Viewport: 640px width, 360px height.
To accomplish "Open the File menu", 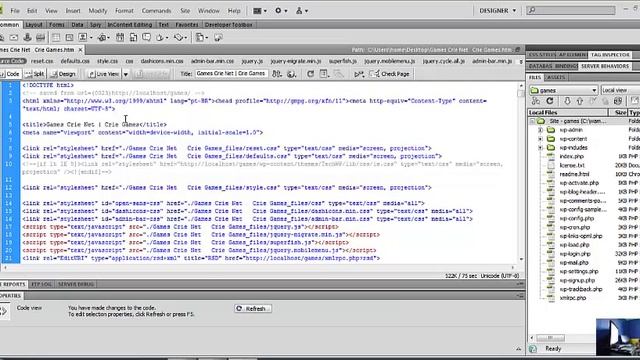I will (15, 11).
